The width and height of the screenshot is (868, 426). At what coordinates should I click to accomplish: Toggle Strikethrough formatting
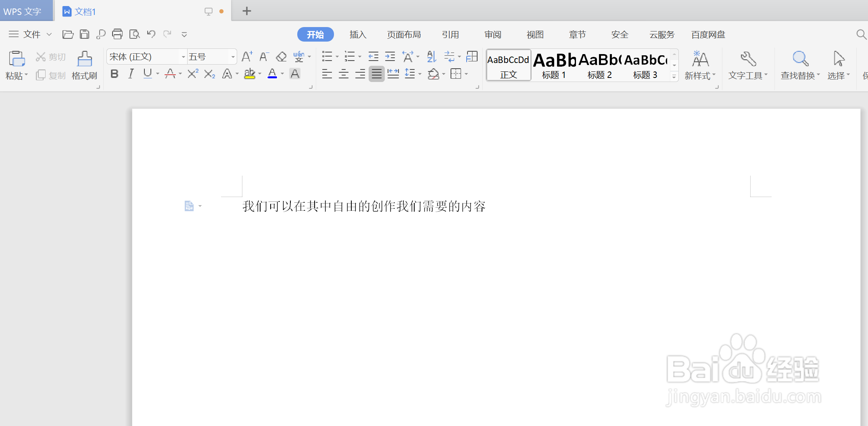(x=170, y=74)
